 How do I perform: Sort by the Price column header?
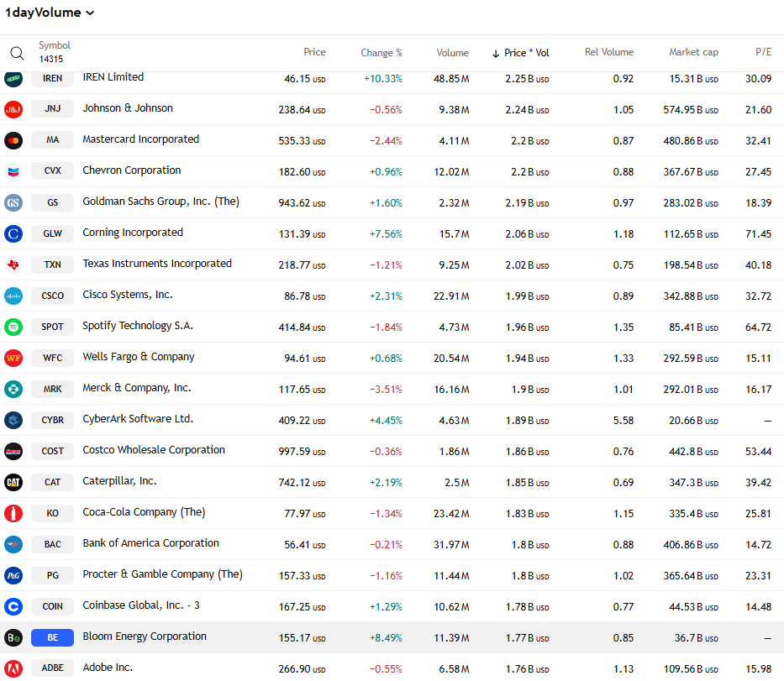314,52
